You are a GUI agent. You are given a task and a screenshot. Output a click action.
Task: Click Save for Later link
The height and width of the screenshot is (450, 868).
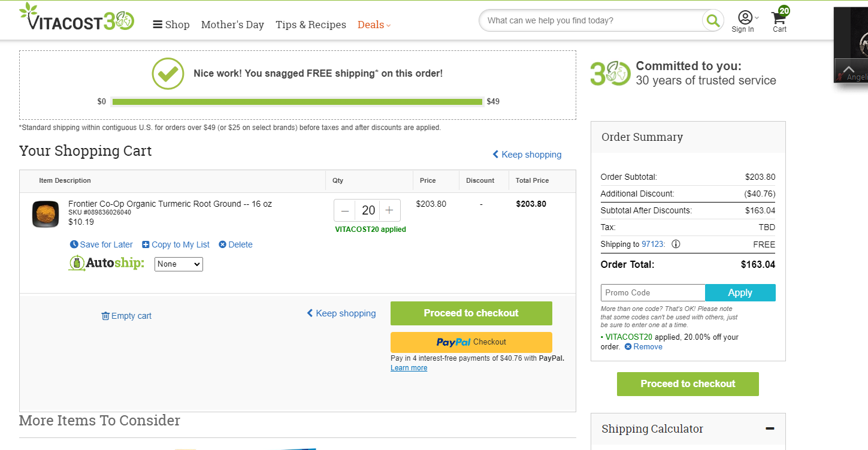pyautogui.click(x=101, y=244)
